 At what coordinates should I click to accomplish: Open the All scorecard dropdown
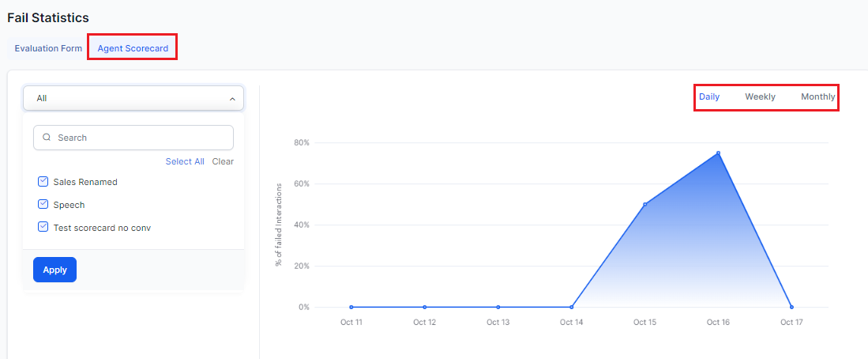click(x=133, y=98)
